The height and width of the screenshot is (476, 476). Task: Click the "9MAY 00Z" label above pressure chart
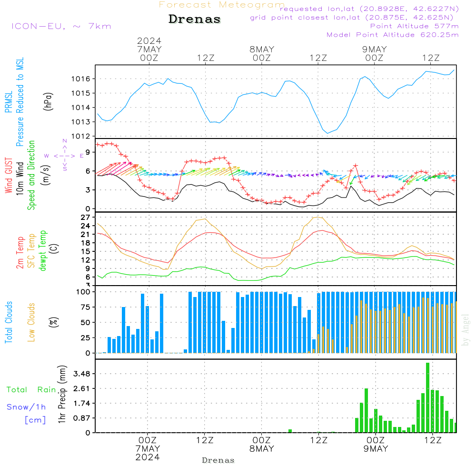(374, 53)
